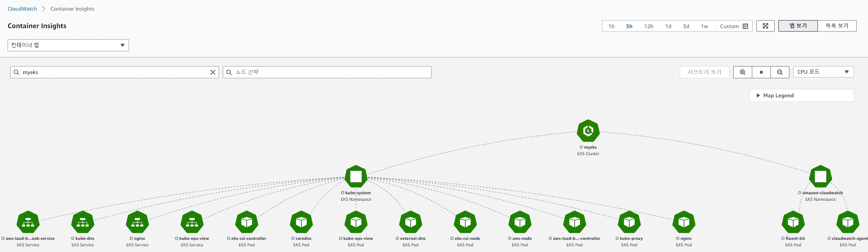Zoom out on the container map

(780, 72)
